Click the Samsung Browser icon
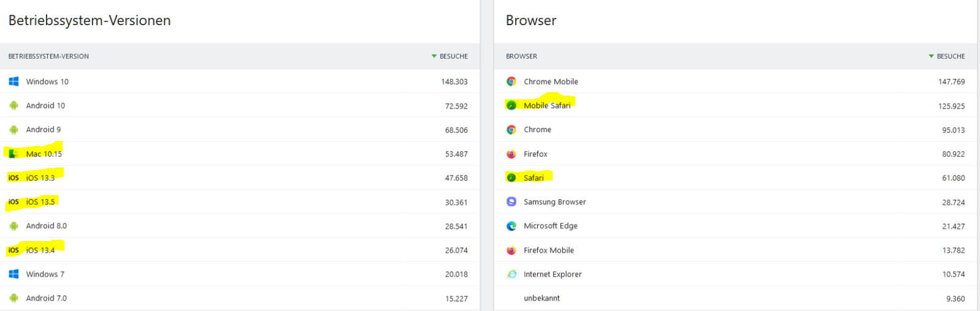Screen dimensions: 980x311 point(511,202)
